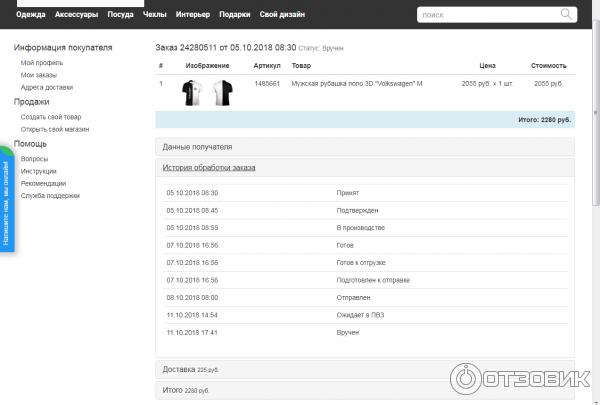Go to Мои заказы
The height and width of the screenshot is (405, 600).
point(40,75)
